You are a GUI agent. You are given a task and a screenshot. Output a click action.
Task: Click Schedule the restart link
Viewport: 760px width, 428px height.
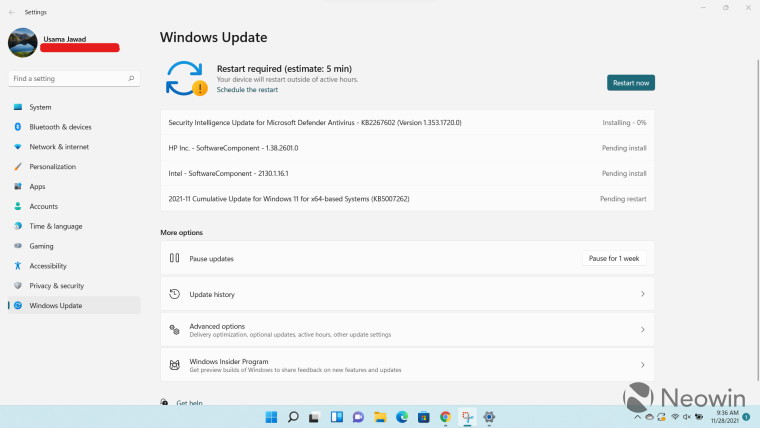[x=247, y=90]
